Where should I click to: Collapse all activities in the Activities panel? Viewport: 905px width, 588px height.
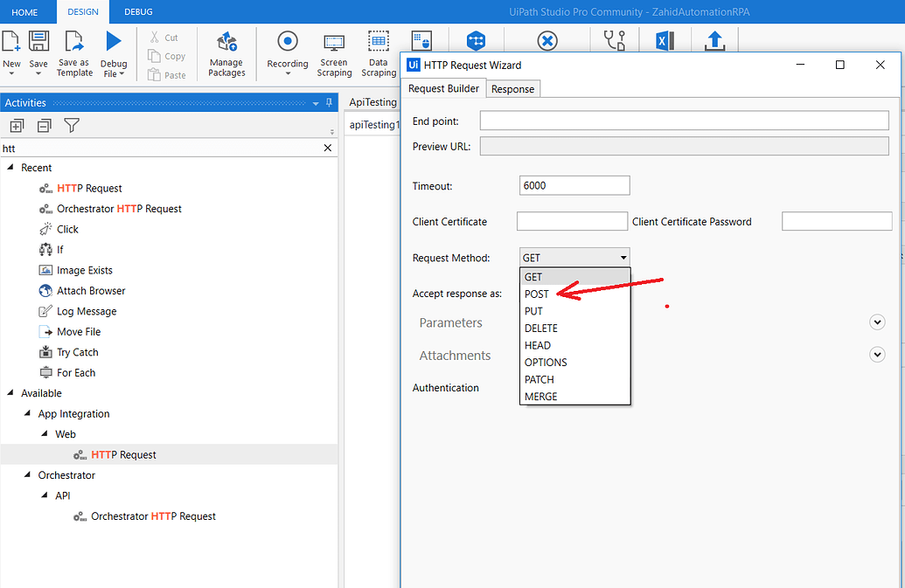[x=44, y=126]
